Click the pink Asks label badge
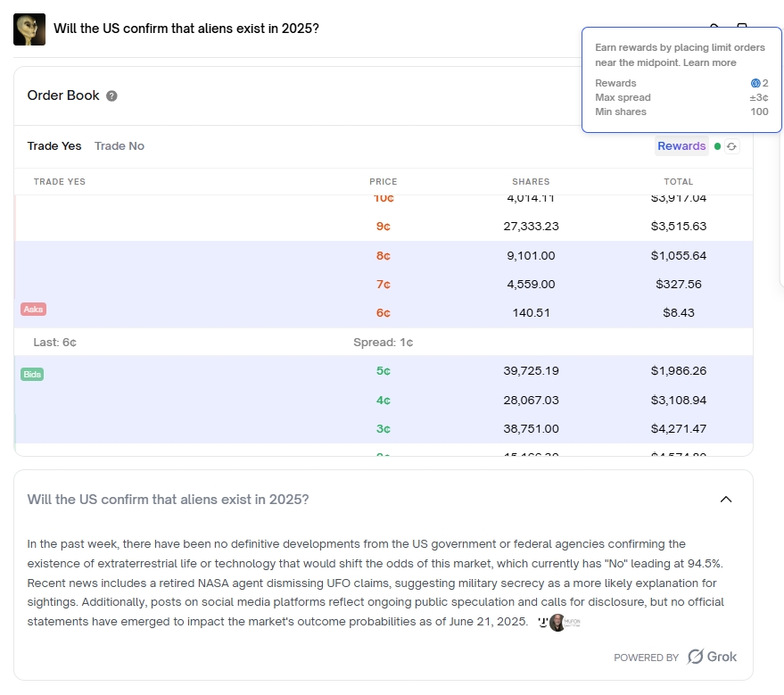This screenshot has height=695, width=784. point(33,309)
